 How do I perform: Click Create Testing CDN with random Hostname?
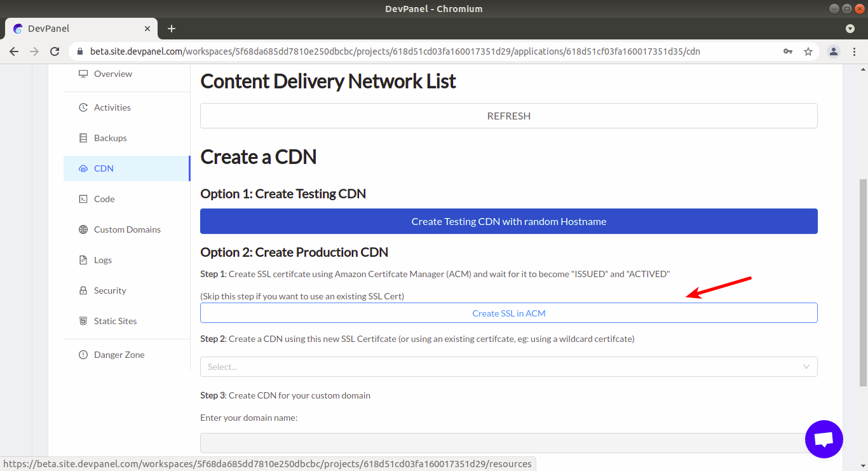(x=508, y=221)
